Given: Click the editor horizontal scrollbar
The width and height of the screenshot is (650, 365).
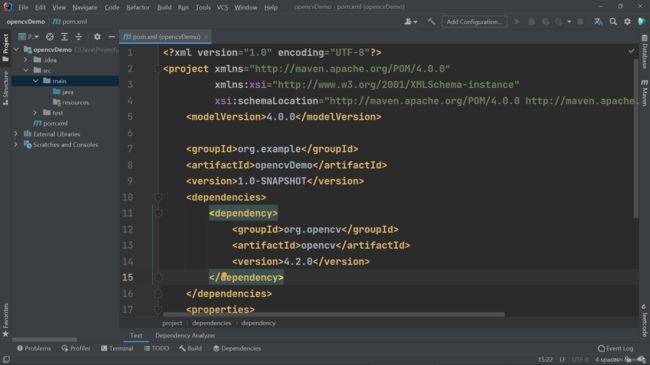Looking at the screenshot, I should (334, 314).
